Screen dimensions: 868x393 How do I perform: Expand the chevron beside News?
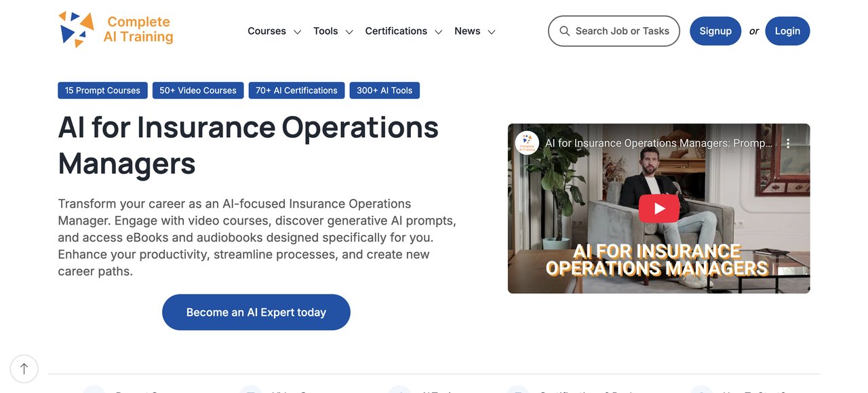point(492,32)
